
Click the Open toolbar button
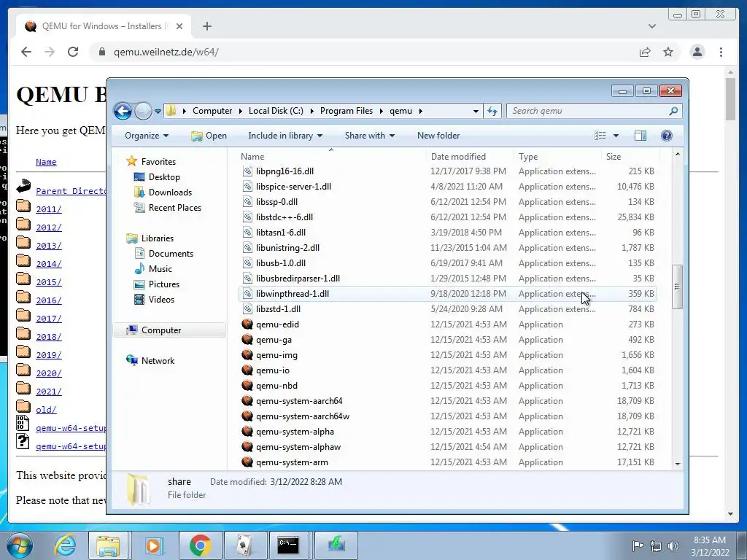point(209,136)
